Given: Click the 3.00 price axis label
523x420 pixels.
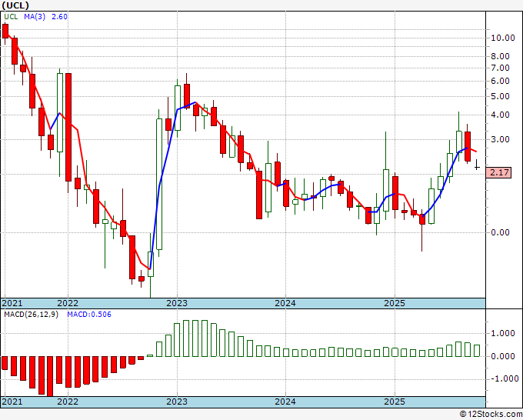Looking at the screenshot, I should click(x=500, y=139).
